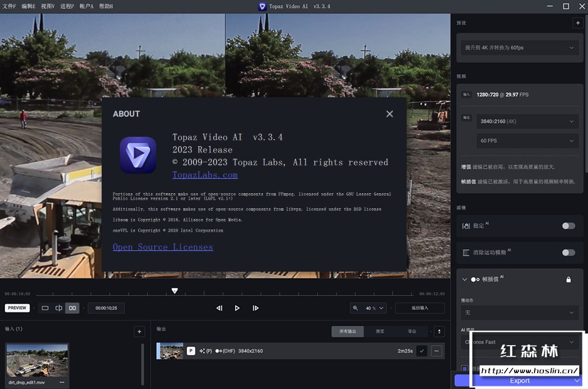Select the 导出 output tab
Viewport: 588px width, 389px height.
412,331
